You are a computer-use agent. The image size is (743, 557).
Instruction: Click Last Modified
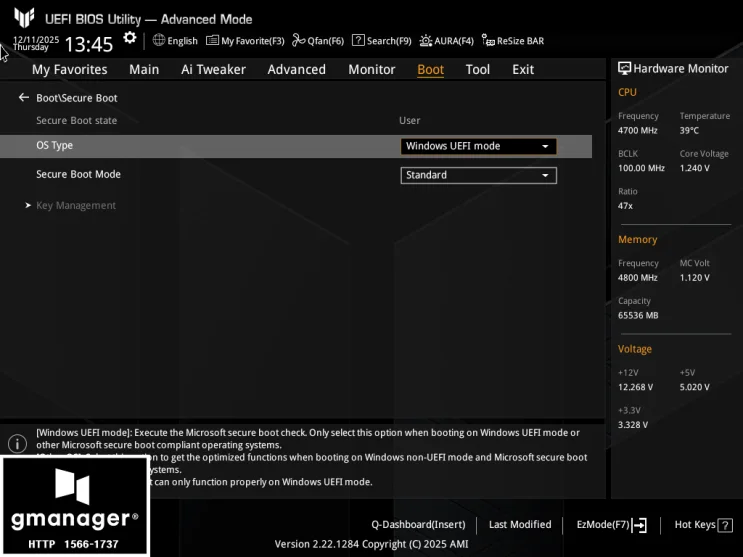pos(520,525)
